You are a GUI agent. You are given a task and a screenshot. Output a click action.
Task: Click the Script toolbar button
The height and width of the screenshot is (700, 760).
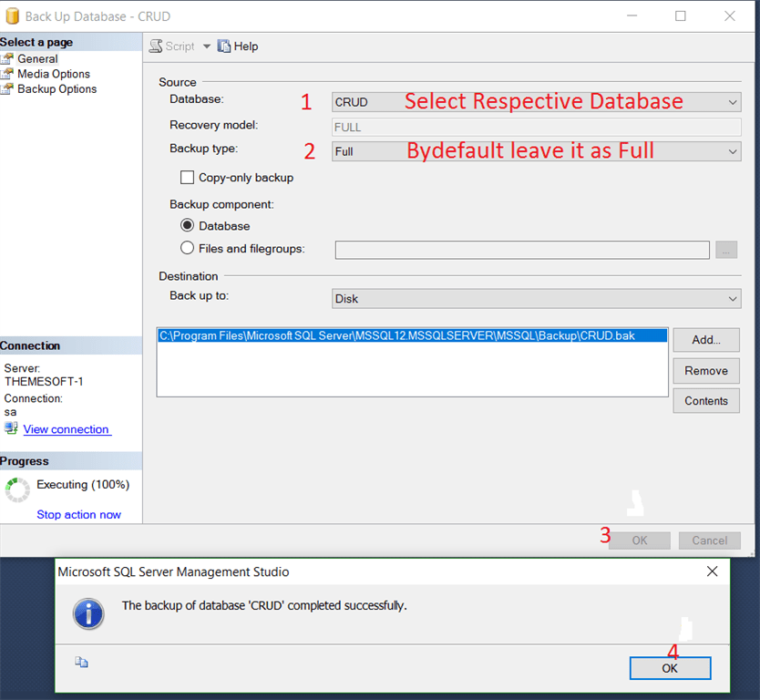point(171,46)
